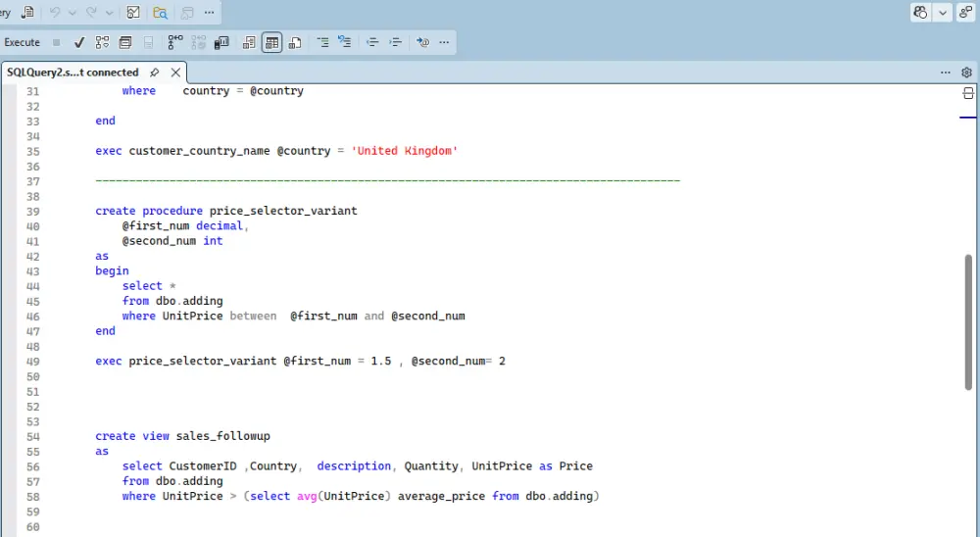Viewport: 980px width, 537px height.
Task: Click the 'United Kingdom' string literal
Action: coord(405,151)
